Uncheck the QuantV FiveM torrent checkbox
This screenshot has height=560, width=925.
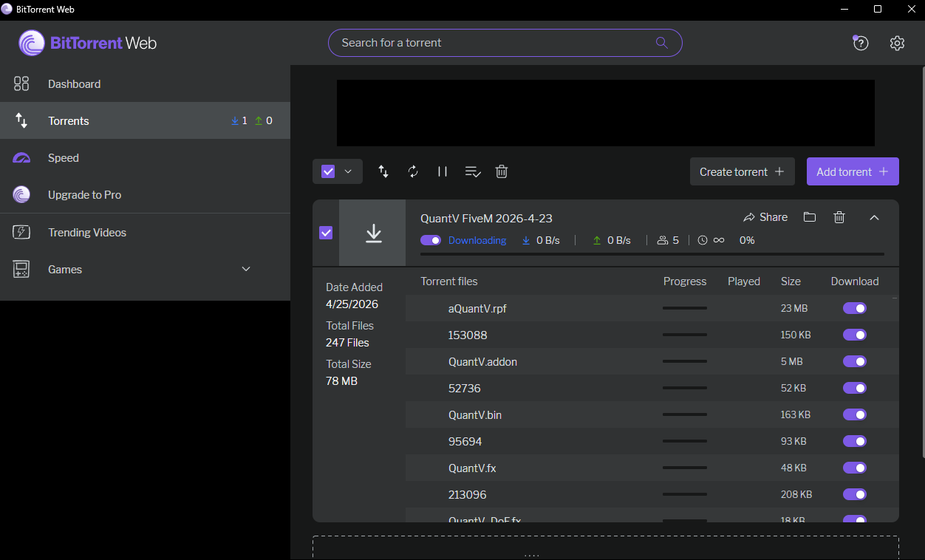click(326, 233)
